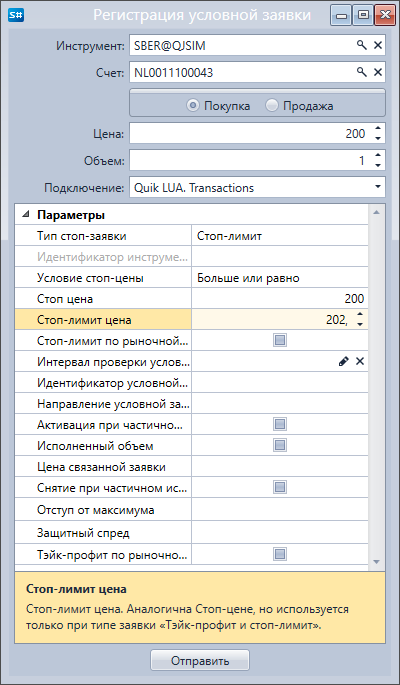Clear Интервал проверки value with X icon
Viewport: 400px width, 685px height.
pos(359,361)
